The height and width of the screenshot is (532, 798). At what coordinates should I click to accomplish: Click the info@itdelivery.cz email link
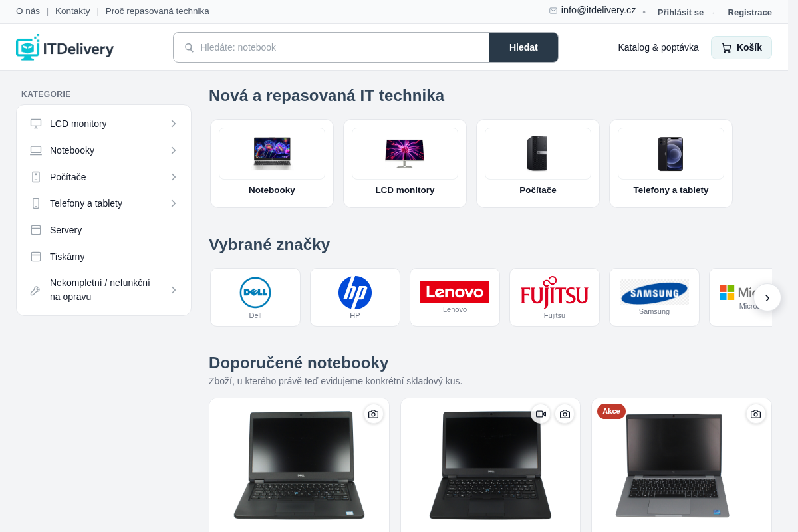(598, 10)
